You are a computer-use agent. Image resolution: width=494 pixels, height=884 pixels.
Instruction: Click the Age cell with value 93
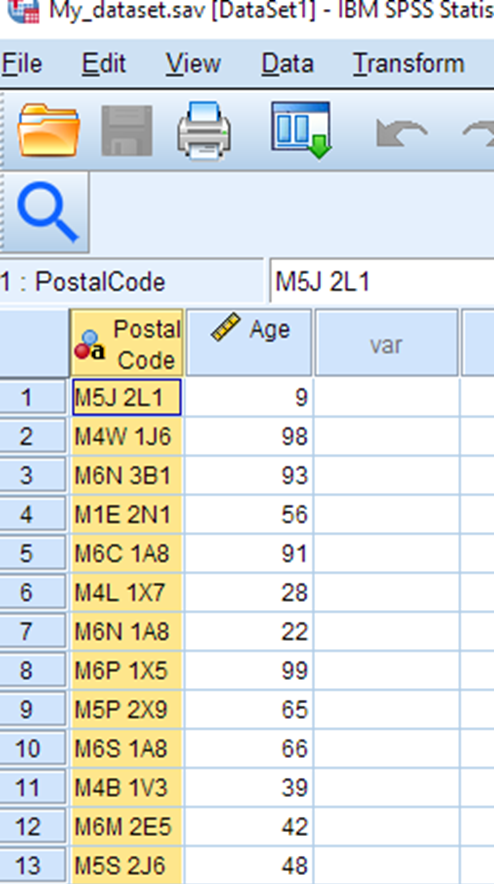[249, 476]
